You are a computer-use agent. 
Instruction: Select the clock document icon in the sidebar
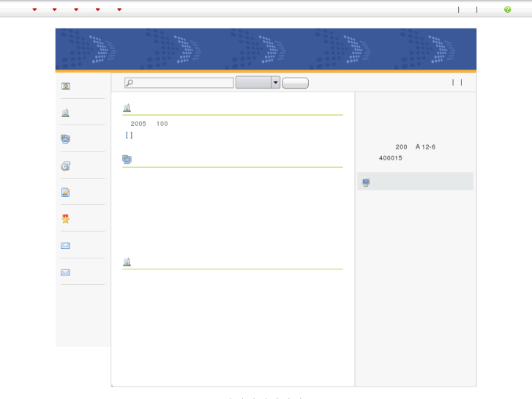pyautogui.click(x=65, y=165)
